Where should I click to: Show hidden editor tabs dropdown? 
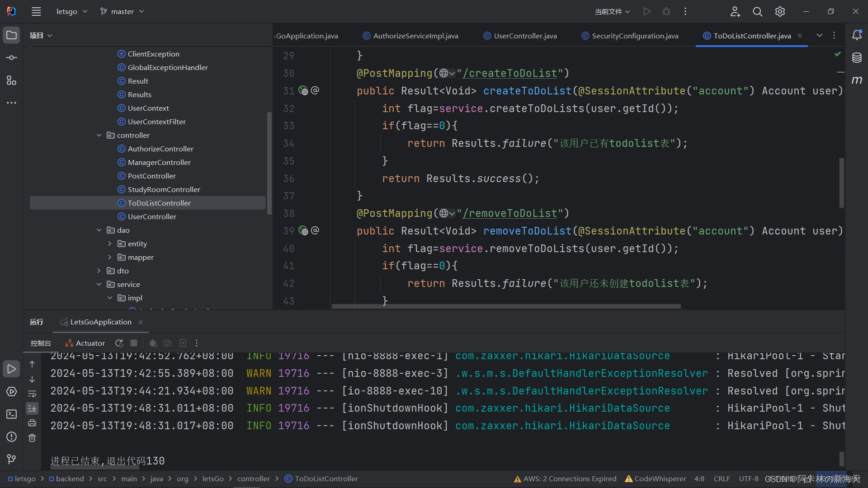point(819,35)
